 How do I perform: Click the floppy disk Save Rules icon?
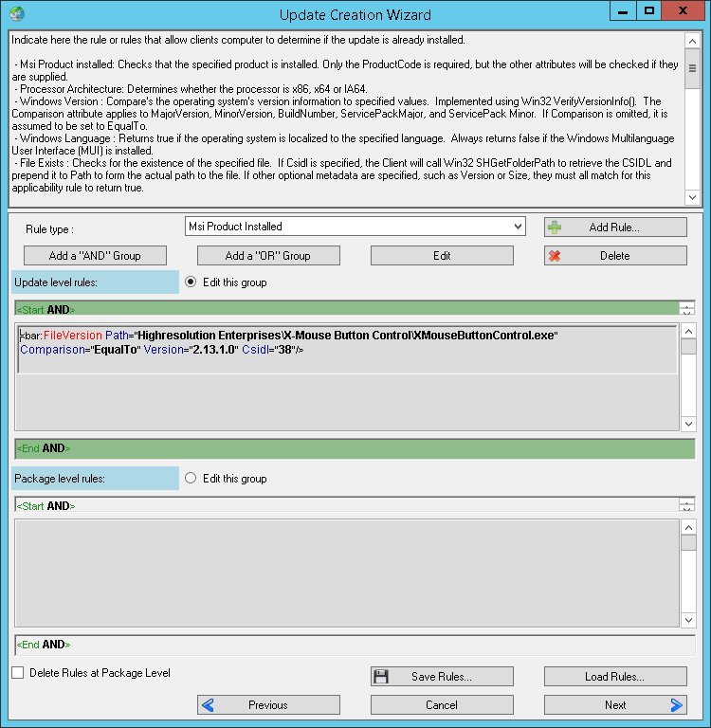click(381, 677)
